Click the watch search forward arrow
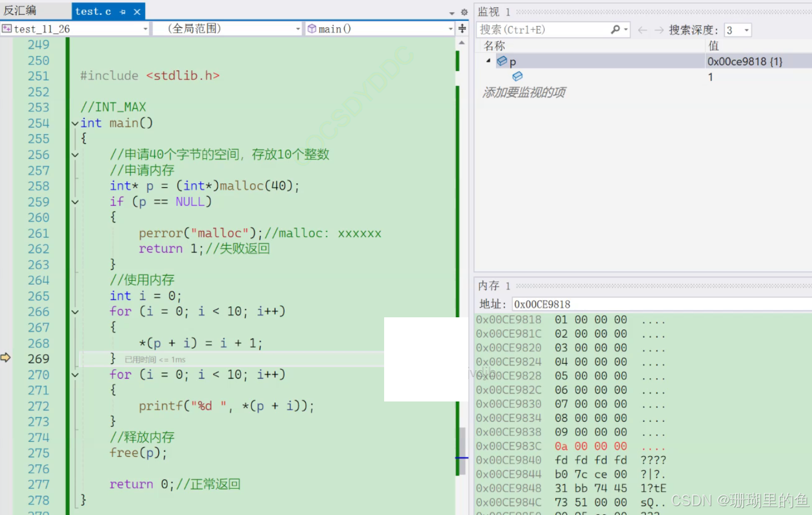Viewport: 812px width, 515px height. 659,30
